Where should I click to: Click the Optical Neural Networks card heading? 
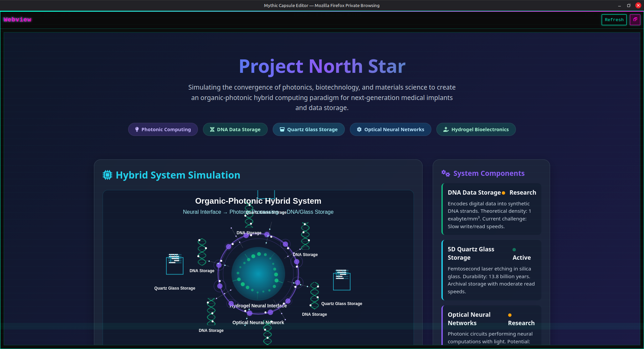point(469,319)
